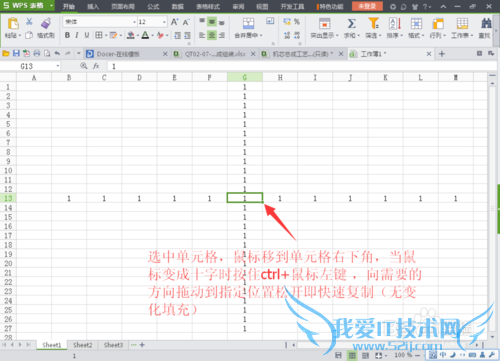Screen dimensions: 500x361
Task: Open the Formulas (公式) tab
Action: click(x=153, y=6)
